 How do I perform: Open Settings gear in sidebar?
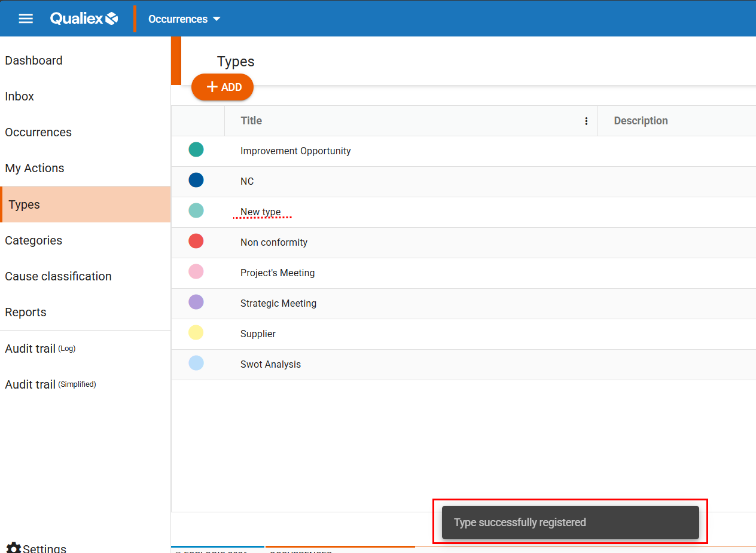pos(14,548)
